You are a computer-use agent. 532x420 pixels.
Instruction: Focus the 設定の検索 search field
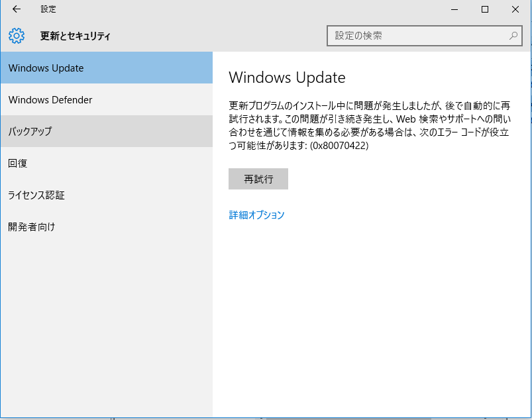point(425,36)
